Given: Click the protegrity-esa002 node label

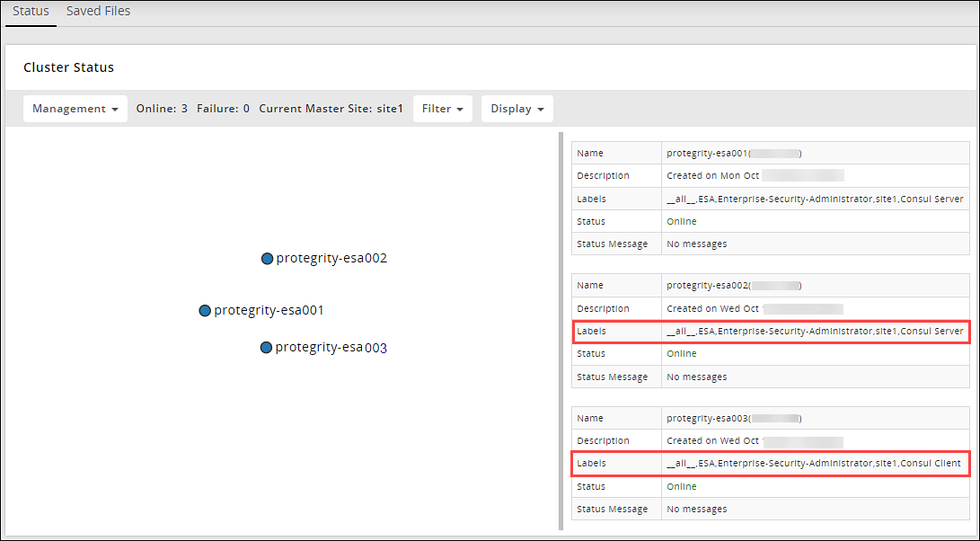Looking at the screenshot, I should tap(332, 258).
